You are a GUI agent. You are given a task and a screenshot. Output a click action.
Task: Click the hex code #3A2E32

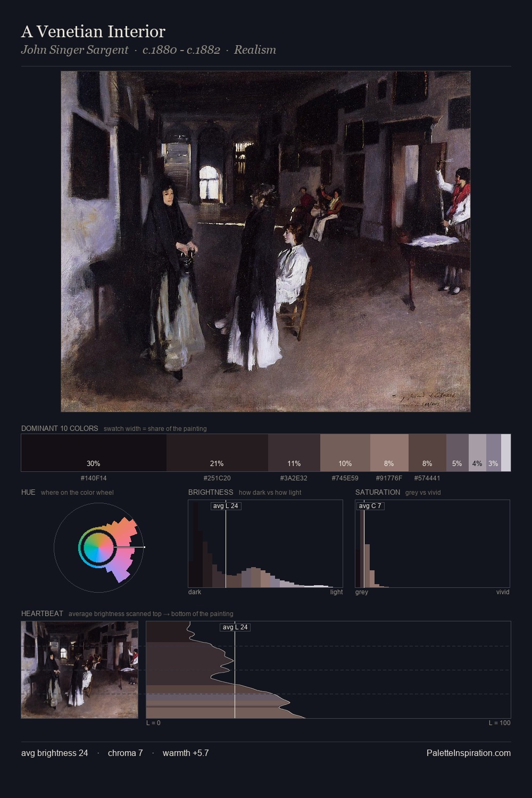click(294, 478)
